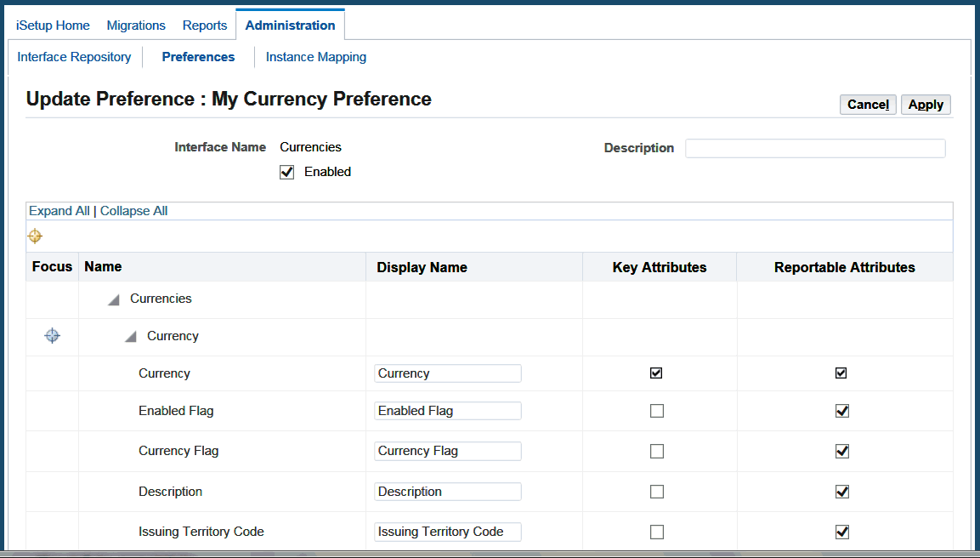This screenshot has width=980, height=558.
Task: Click the top Description input field
Action: click(815, 148)
